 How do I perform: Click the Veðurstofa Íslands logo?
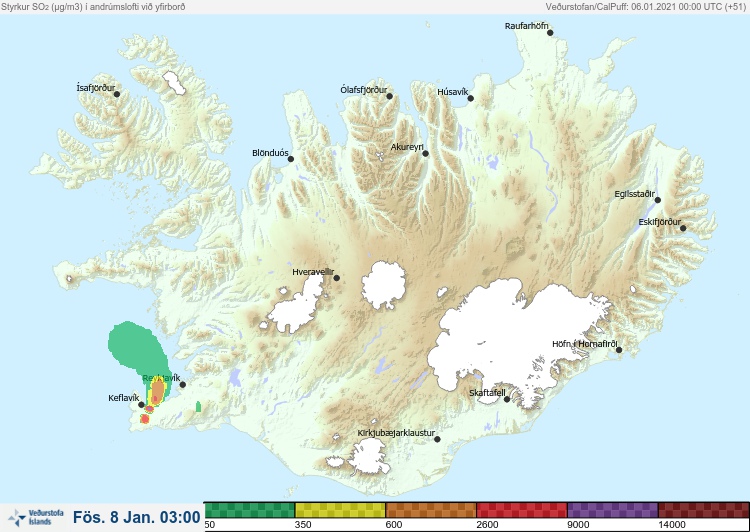(x=36, y=517)
